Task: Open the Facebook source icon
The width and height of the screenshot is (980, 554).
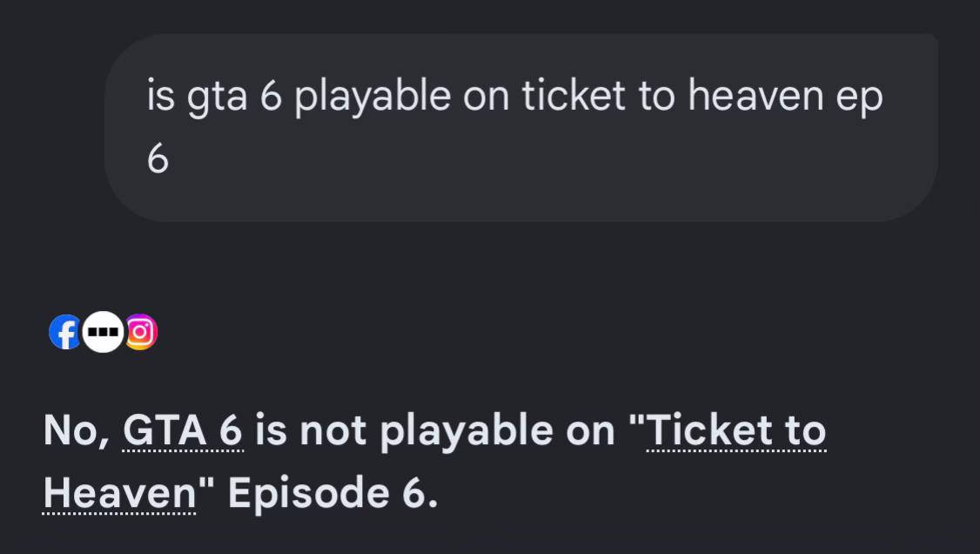Action: (x=65, y=332)
